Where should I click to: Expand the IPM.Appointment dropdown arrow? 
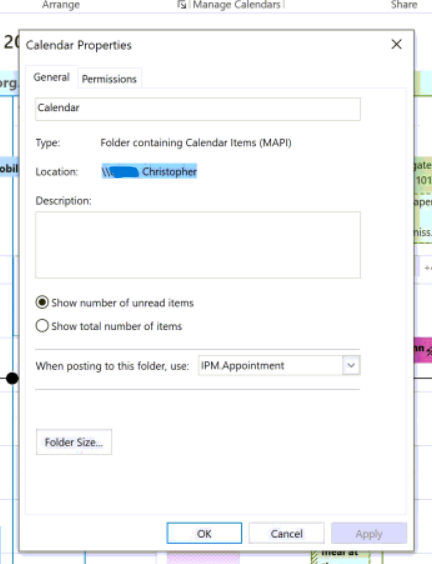tap(351, 365)
